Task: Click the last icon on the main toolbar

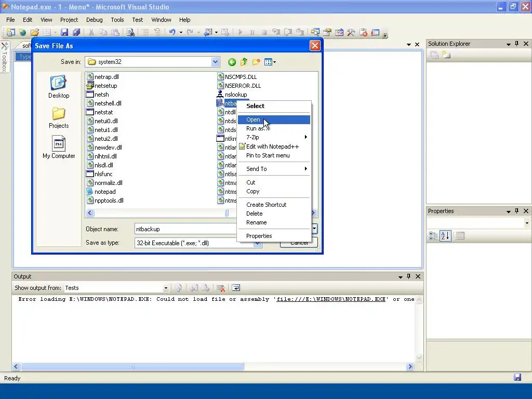Action: coord(375,32)
